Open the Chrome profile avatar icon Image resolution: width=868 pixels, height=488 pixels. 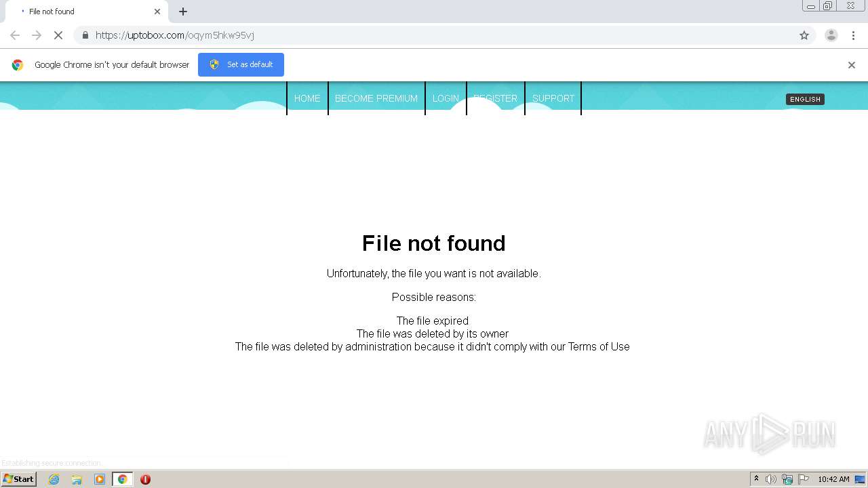(831, 35)
